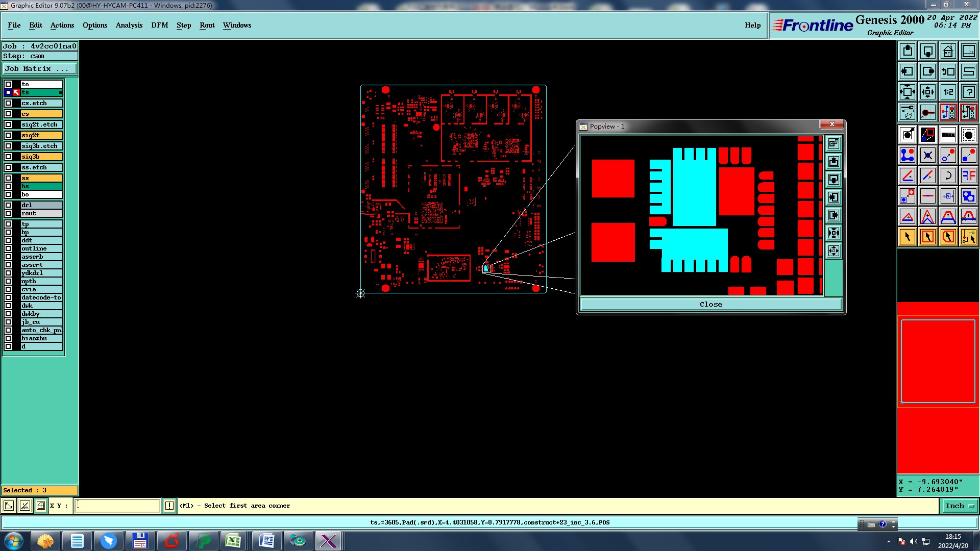Click the Home view icon
The image size is (980, 551).
(x=948, y=51)
